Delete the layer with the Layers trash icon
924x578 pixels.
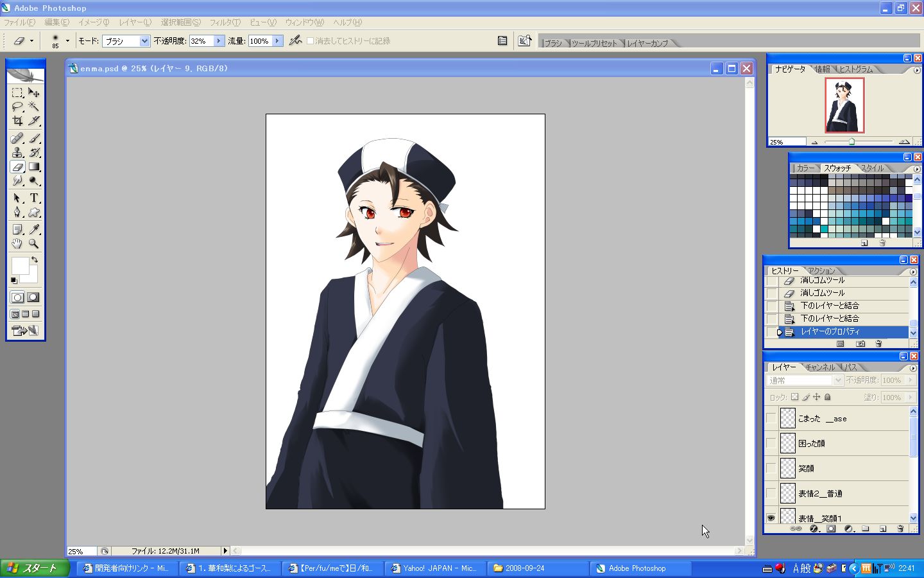(900, 529)
